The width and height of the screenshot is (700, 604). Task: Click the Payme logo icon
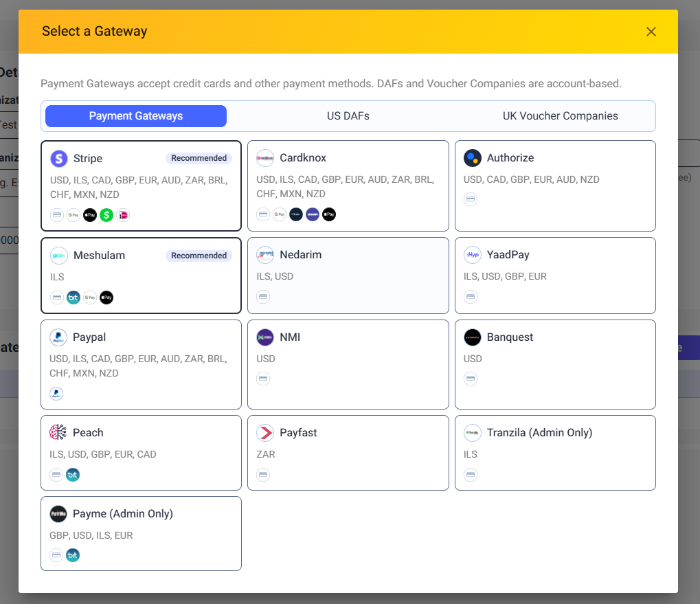point(58,514)
